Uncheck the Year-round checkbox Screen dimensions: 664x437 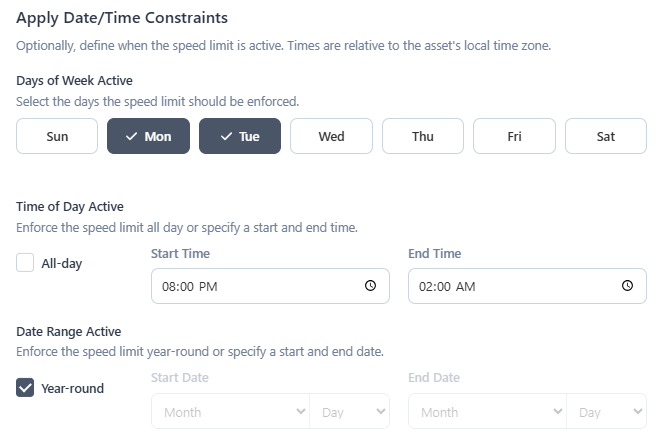point(25,387)
